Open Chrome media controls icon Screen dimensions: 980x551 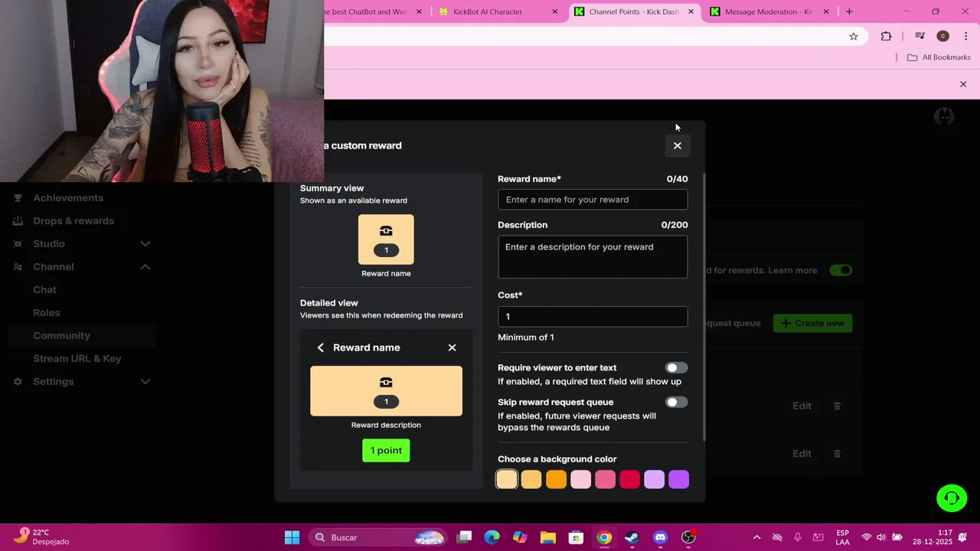[920, 36]
